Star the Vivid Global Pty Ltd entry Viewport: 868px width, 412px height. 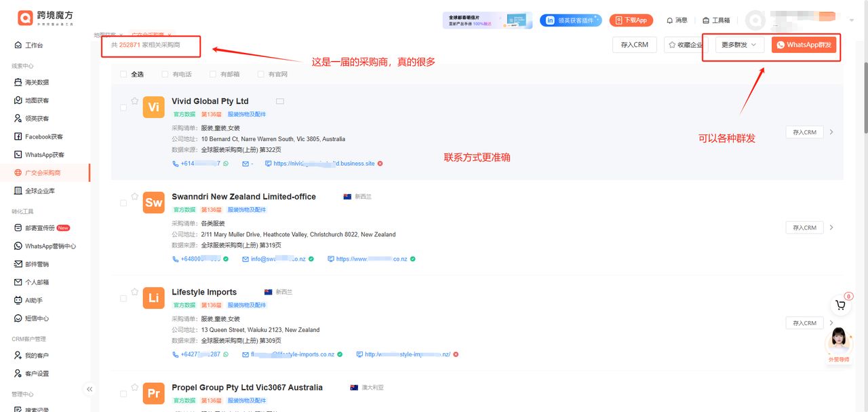point(135,101)
